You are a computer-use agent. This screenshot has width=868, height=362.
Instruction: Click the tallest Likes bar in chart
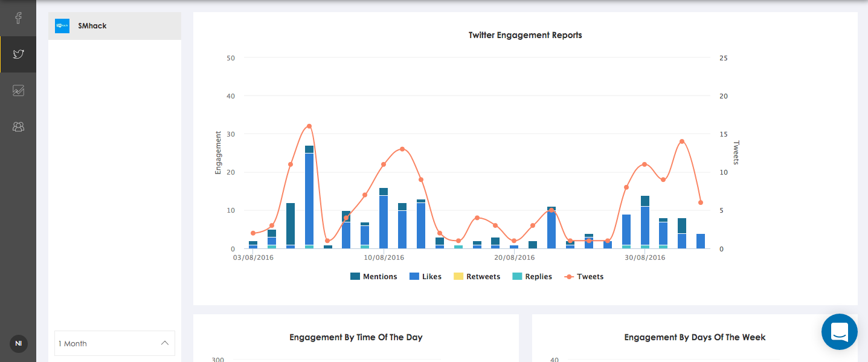point(309,199)
